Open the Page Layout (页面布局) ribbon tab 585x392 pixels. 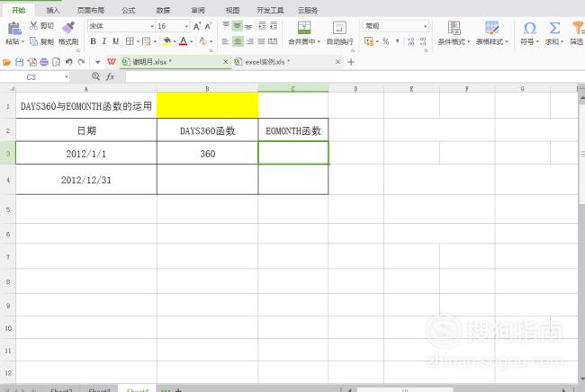pyautogui.click(x=91, y=11)
